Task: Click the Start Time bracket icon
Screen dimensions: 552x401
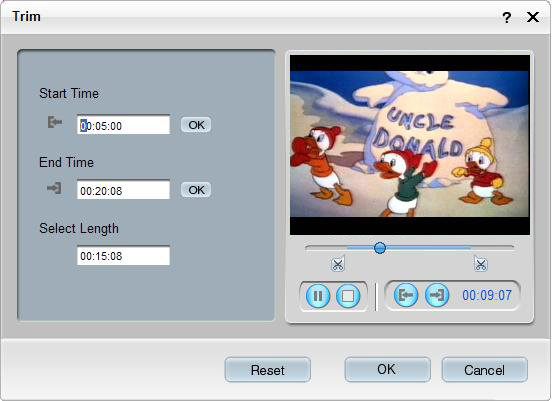Action: click(55, 122)
